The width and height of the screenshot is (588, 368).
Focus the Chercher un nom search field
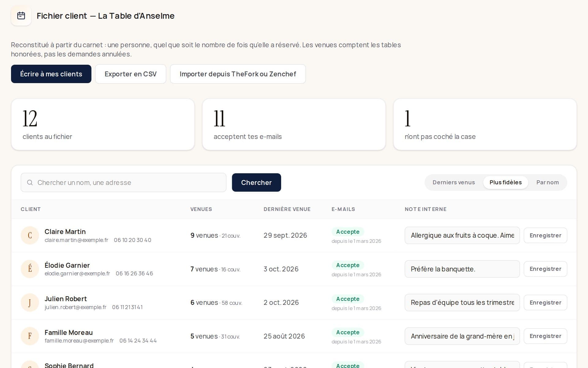[123, 182]
